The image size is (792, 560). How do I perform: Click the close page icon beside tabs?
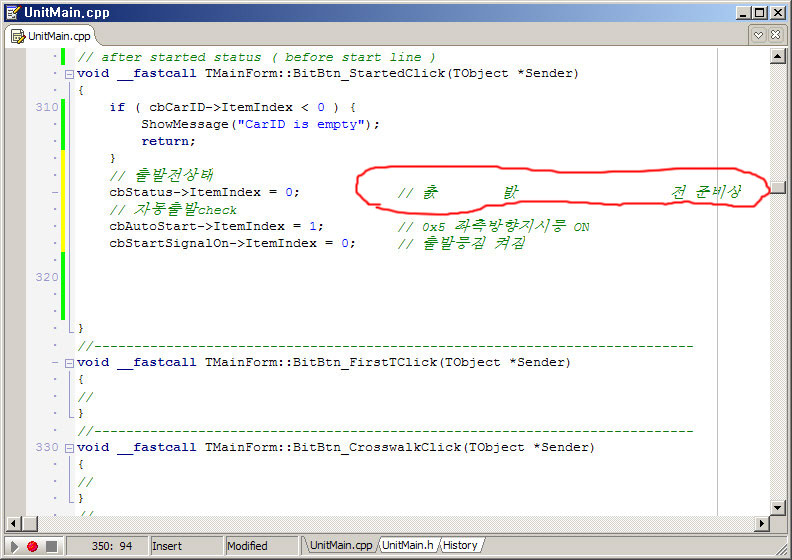pyautogui.click(x=777, y=35)
